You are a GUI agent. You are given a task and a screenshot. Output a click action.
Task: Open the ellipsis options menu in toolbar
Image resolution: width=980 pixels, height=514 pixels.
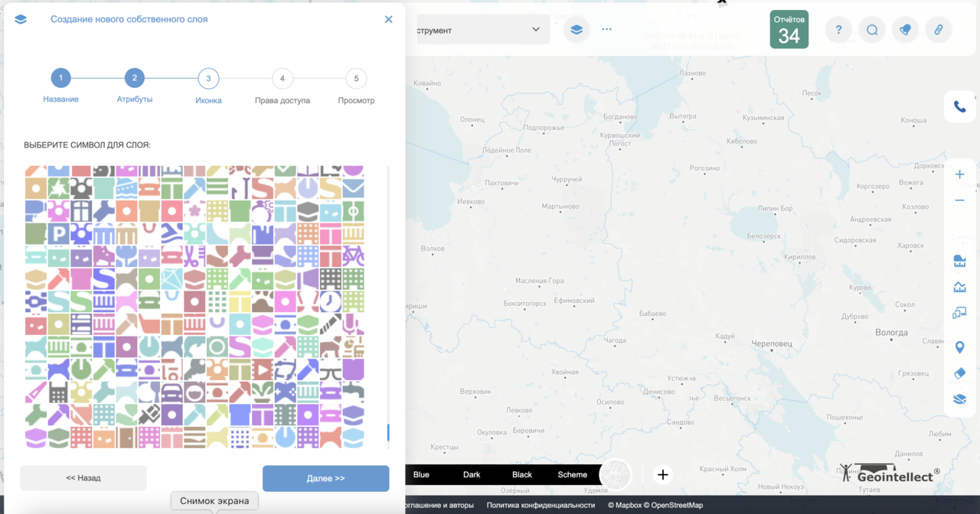pos(606,29)
